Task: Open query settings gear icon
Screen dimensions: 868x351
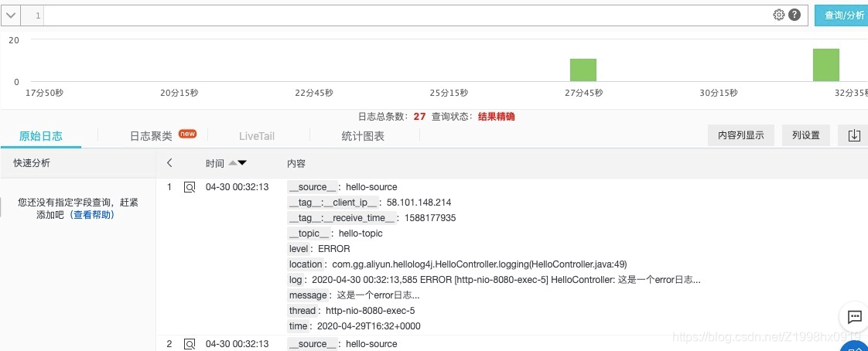Action: 779,15
